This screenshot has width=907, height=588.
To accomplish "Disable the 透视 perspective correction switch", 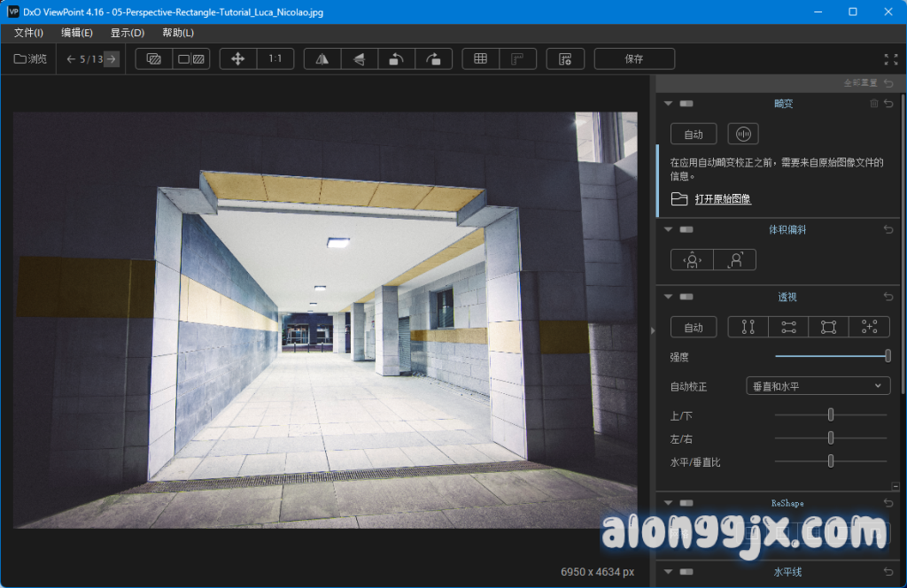I will [686, 297].
